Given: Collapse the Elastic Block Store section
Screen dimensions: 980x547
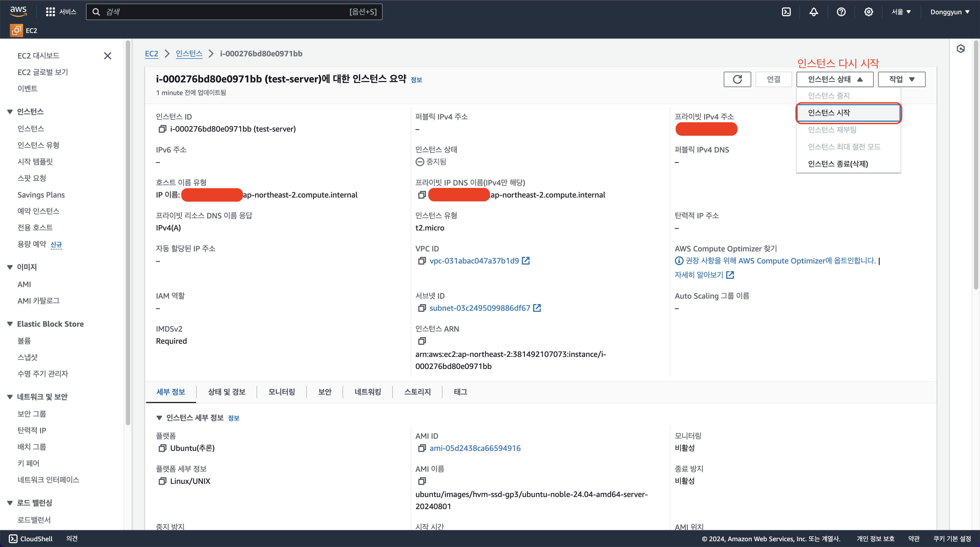Looking at the screenshot, I should [10, 324].
